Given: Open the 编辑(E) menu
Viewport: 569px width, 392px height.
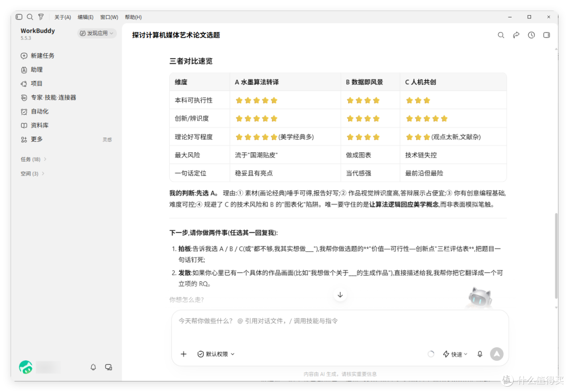Looking at the screenshot, I should pyautogui.click(x=86, y=17).
